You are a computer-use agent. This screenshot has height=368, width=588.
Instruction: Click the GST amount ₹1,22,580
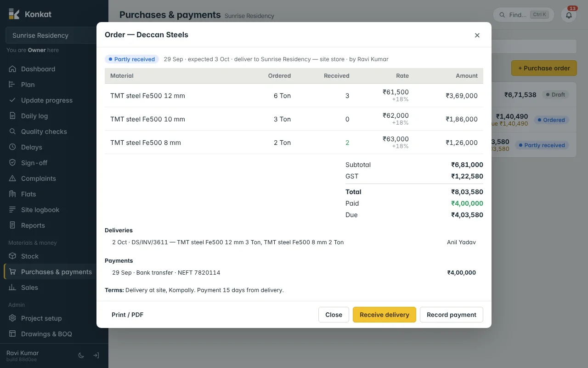pos(467,176)
